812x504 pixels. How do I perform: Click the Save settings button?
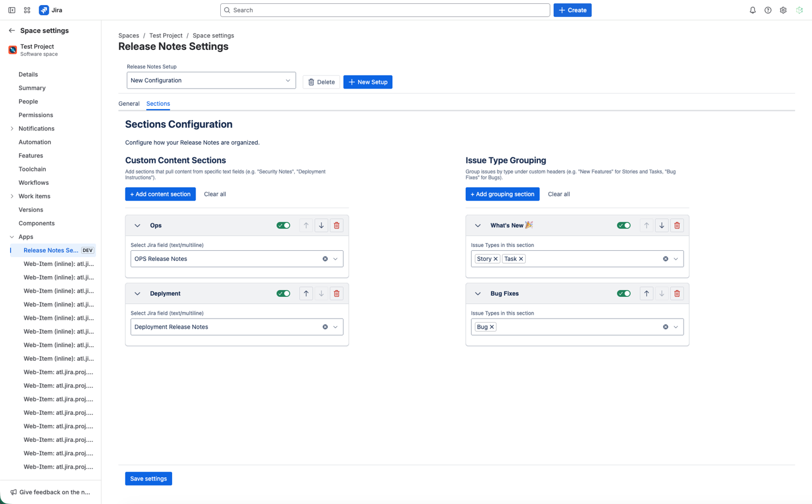(149, 479)
